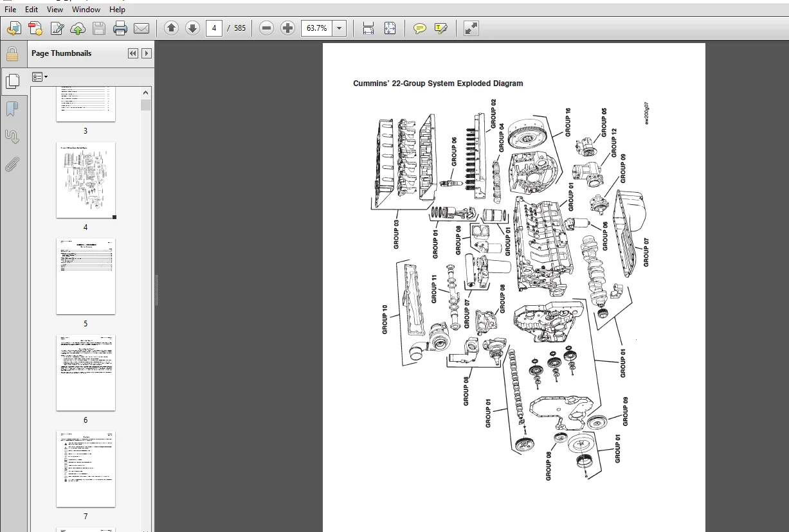Open the Edit menu
Image resolution: width=789 pixels, height=532 pixels.
32,10
